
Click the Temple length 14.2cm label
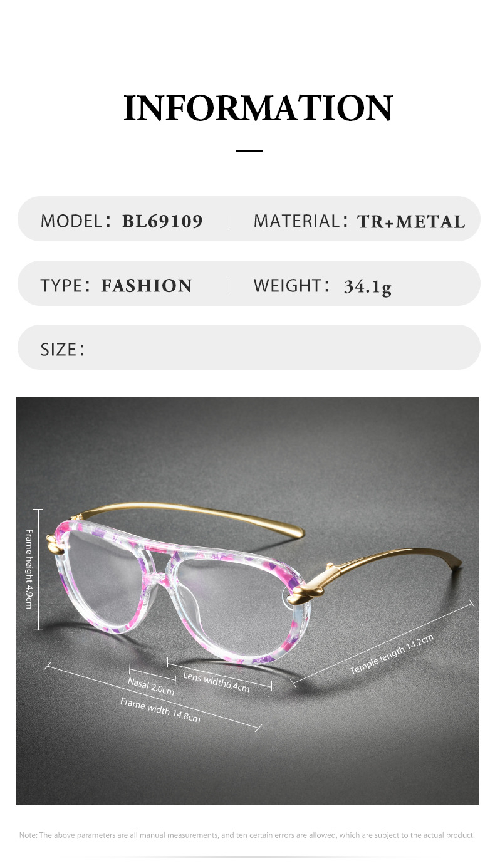point(392,654)
